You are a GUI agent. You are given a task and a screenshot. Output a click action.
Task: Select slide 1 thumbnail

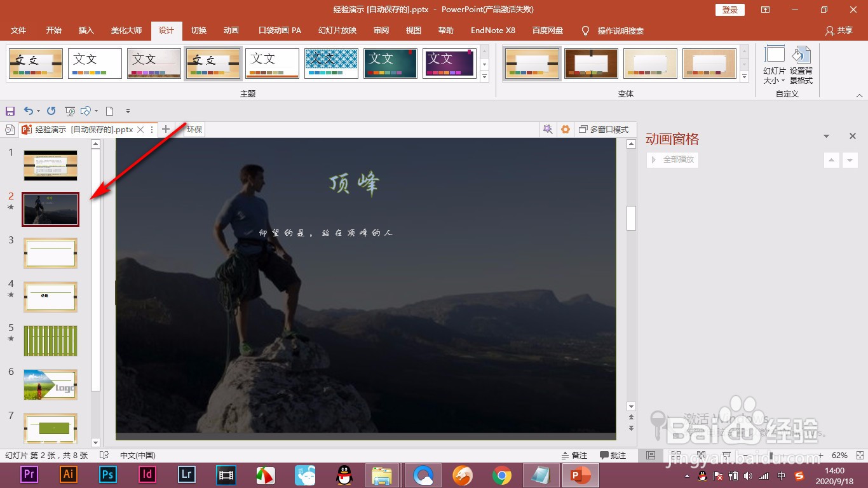click(x=50, y=165)
